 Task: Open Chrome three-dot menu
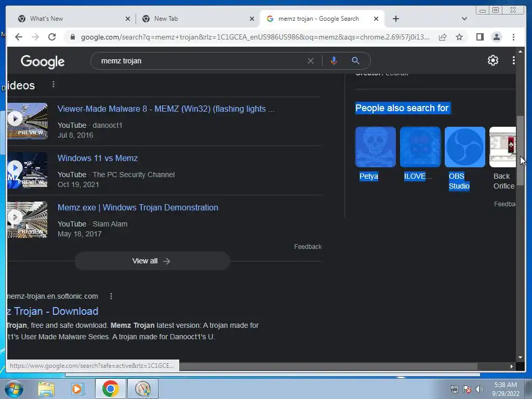pyautogui.click(x=513, y=37)
